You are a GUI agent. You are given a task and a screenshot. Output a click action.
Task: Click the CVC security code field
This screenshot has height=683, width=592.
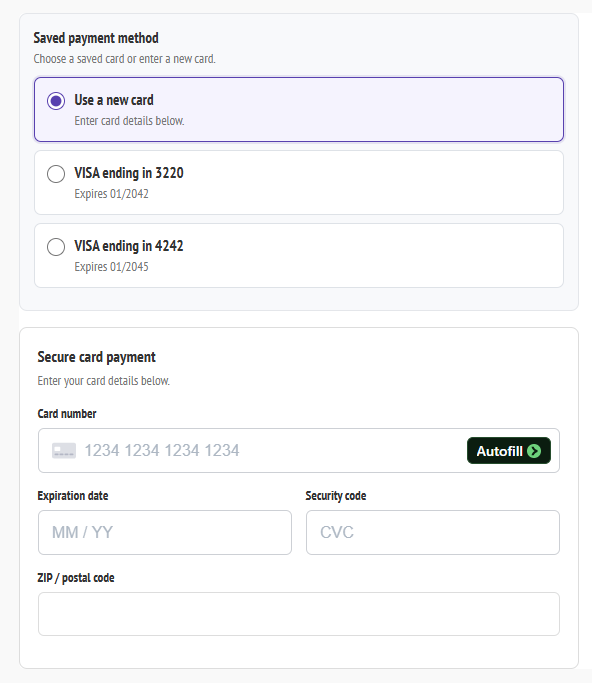[x=433, y=532]
